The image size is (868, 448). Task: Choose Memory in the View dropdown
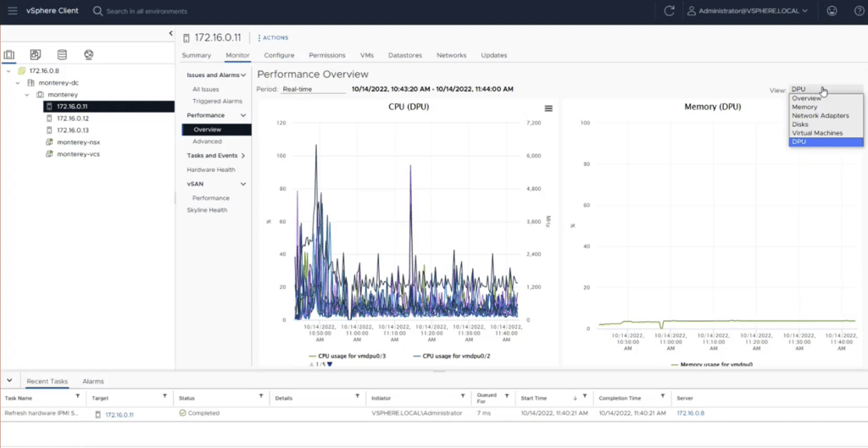pyautogui.click(x=826, y=108)
